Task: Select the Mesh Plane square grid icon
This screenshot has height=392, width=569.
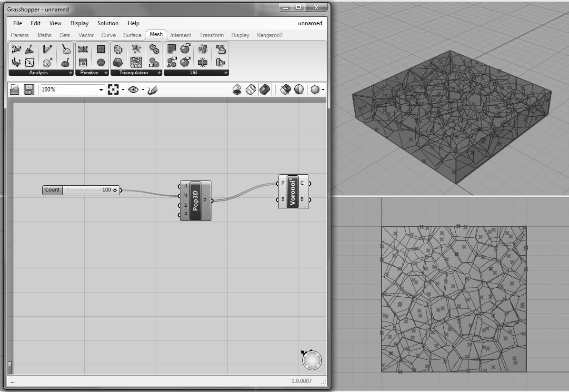Action: point(101,49)
